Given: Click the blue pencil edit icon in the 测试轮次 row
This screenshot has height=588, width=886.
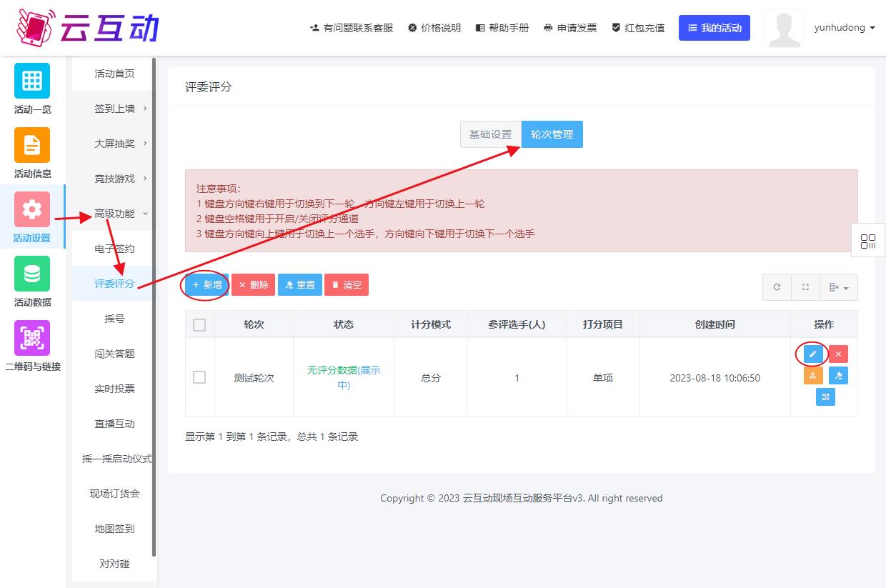Looking at the screenshot, I should (x=812, y=354).
